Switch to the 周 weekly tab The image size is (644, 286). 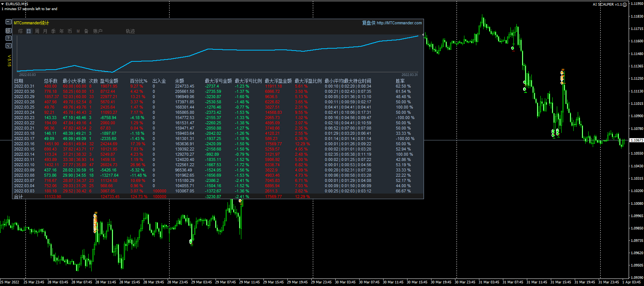tap(37, 31)
